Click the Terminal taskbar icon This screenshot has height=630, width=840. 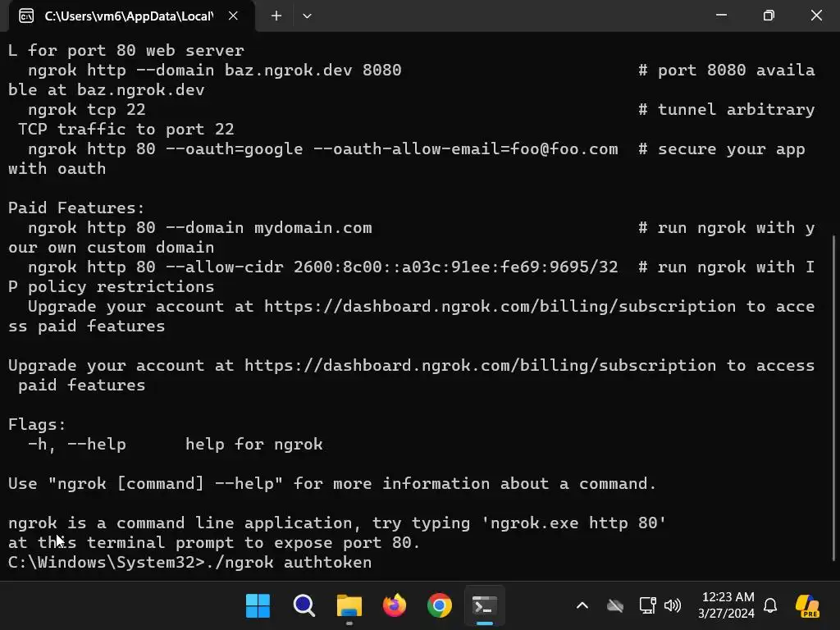484,606
